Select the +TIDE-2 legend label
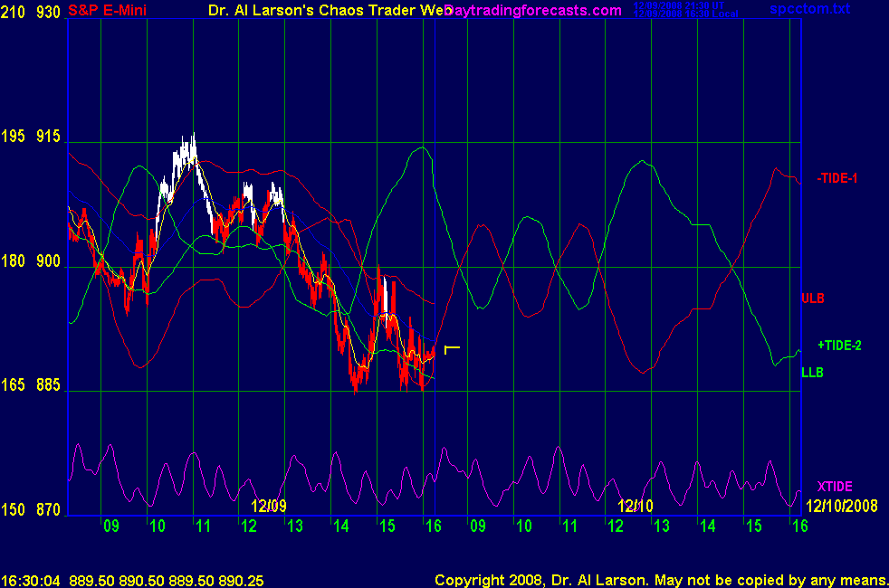The height and width of the screenshot is (588, 889). tap(839, 345)
